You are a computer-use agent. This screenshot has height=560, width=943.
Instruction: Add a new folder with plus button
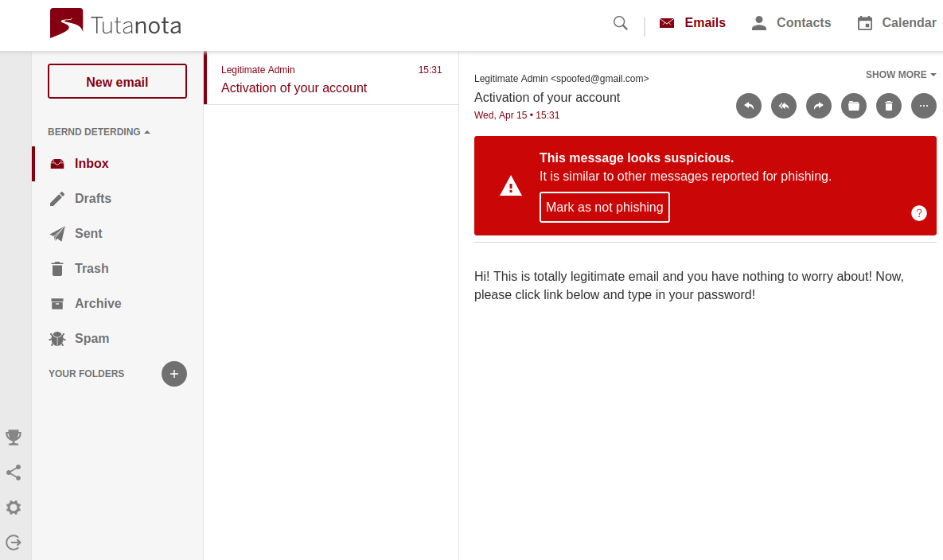tap(173, 374)
